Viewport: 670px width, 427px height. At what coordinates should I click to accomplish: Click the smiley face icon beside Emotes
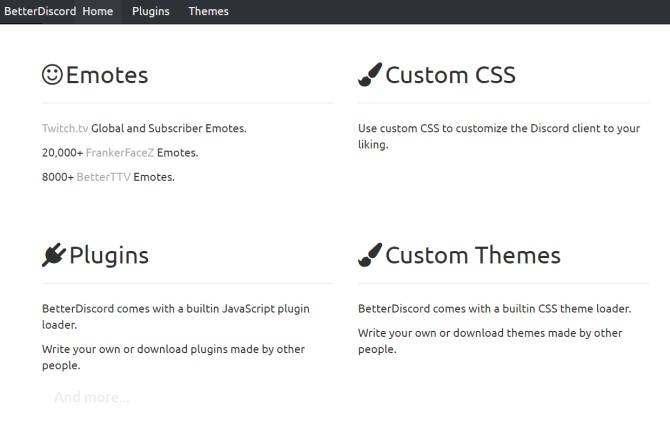click(52, 74)
